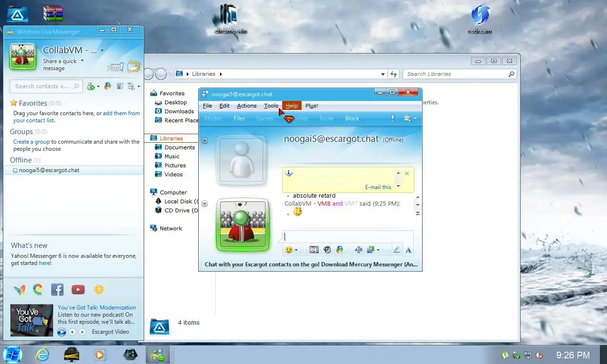The height and width of the screenshot is (364, 607).
Task: Open the WinRAR books desktop icon
Action: point(53,14)
